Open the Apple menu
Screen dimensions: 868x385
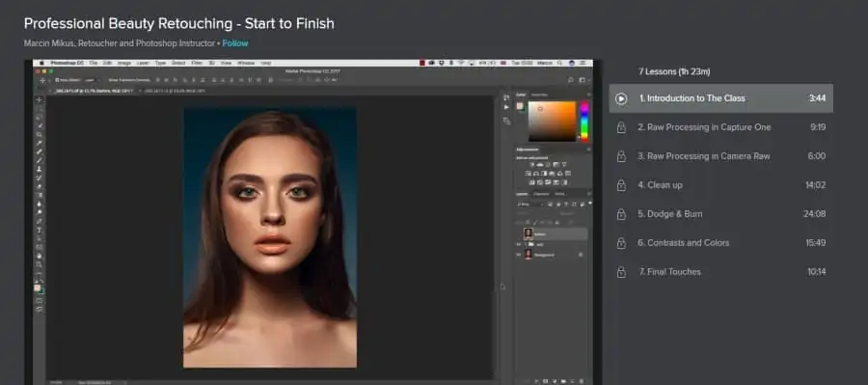(x=41, y=63)
